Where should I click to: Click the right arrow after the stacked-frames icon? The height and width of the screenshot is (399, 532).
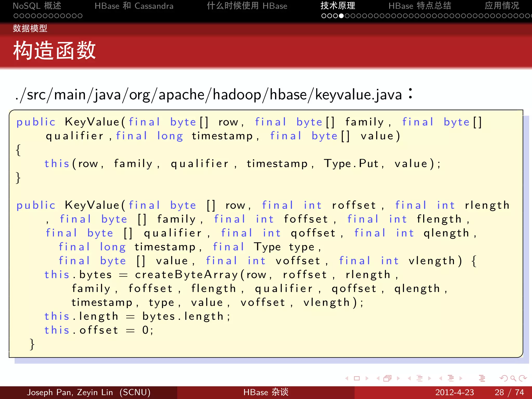(398, 378)
